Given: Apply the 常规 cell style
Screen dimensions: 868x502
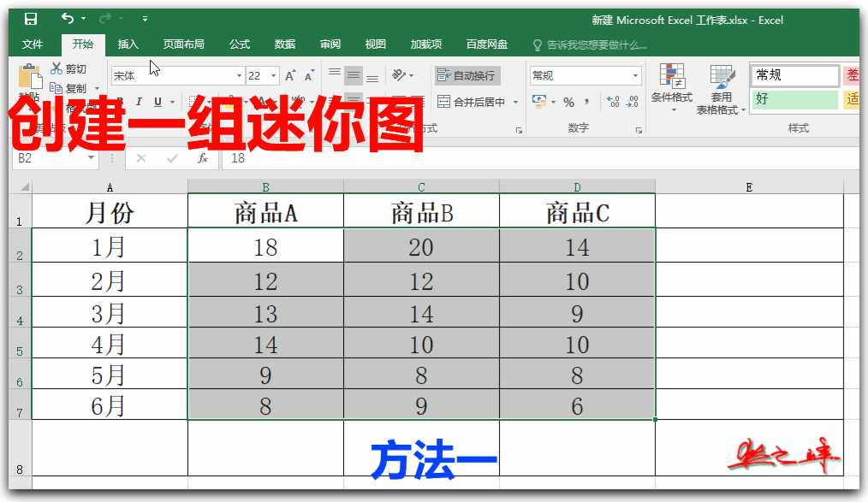Looking at the screenshot, I should coord(795,75).
